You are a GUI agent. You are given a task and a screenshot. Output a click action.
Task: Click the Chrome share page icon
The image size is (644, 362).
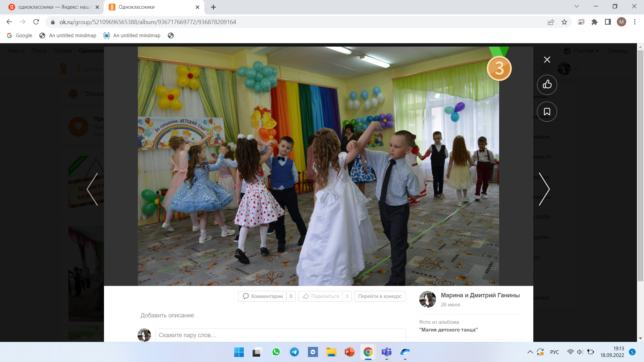(x=551, y=22)
